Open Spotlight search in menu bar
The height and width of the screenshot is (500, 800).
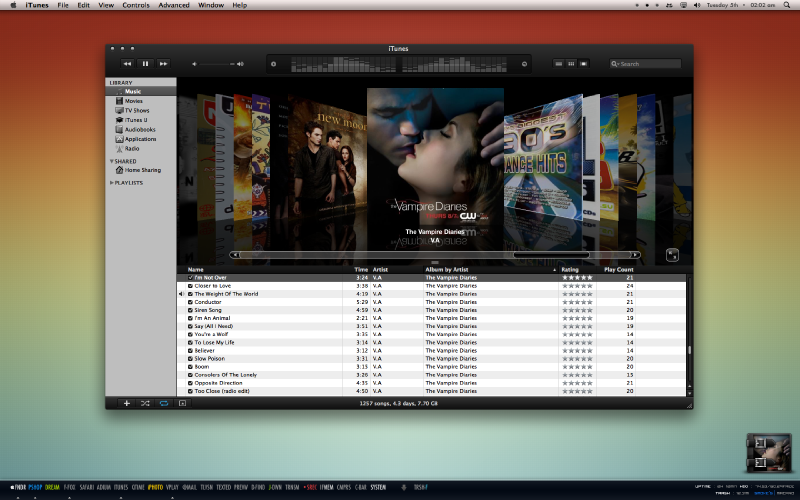[x=787, y=5]
